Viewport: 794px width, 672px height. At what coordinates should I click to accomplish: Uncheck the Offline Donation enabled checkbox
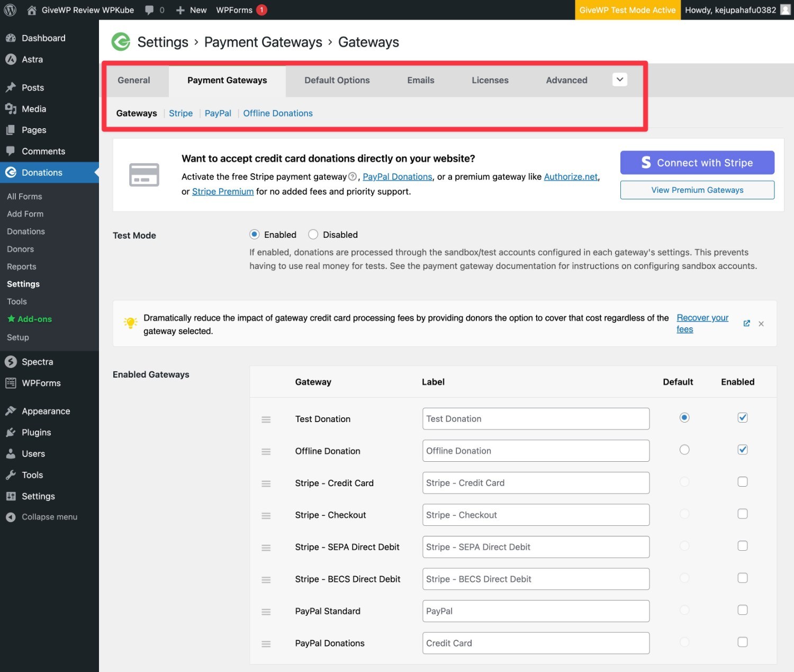coord(743,450)
